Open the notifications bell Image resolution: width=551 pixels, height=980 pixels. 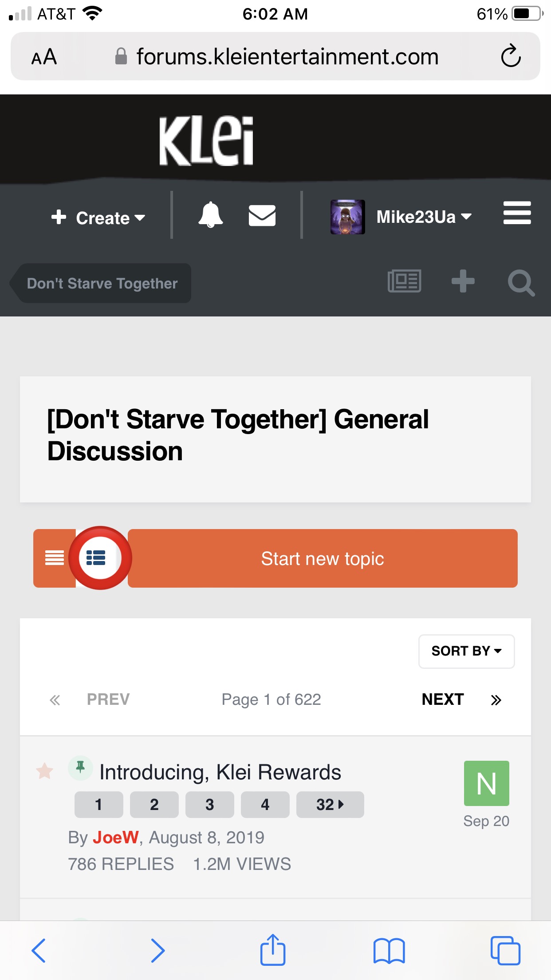tap(210, 215)
